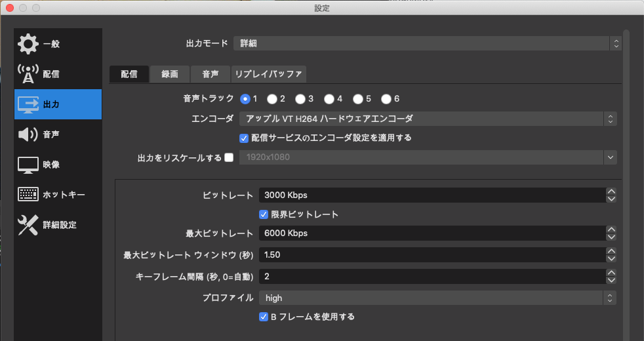Switch to the 音声 output tab

click(x=211, y=74)
